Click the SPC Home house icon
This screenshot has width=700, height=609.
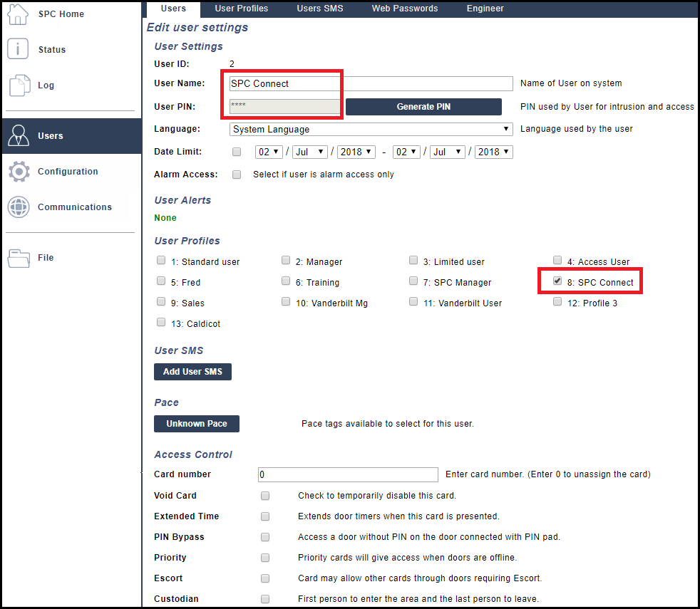[19, 14]
